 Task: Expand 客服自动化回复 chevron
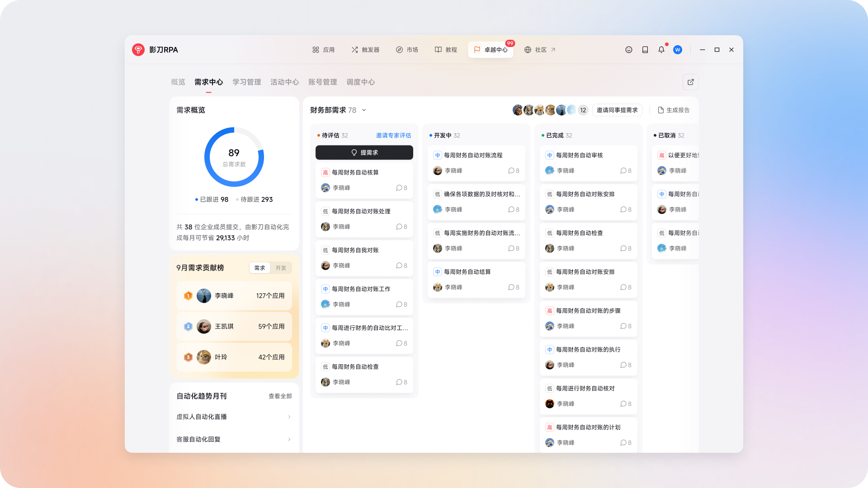click(289, 440)
